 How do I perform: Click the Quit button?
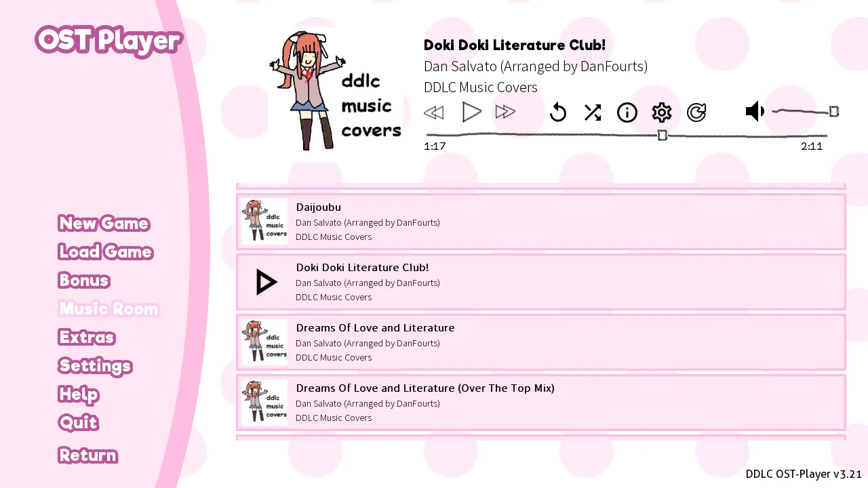(79, 422)
